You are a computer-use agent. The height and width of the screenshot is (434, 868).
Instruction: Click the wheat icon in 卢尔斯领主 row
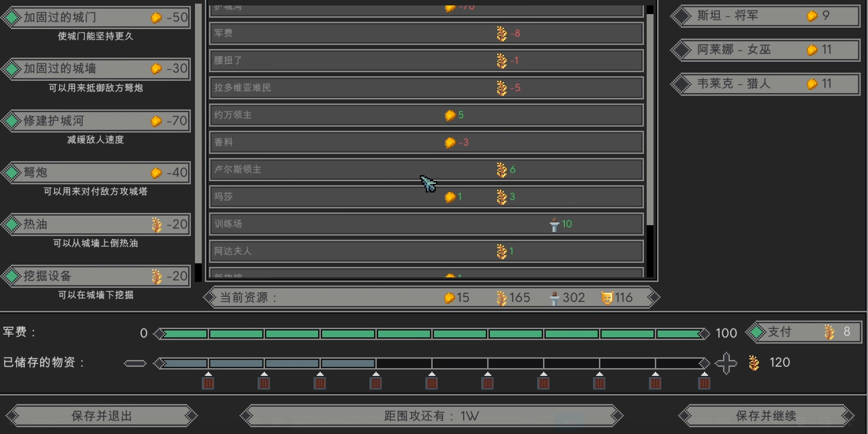pos(502,170)
